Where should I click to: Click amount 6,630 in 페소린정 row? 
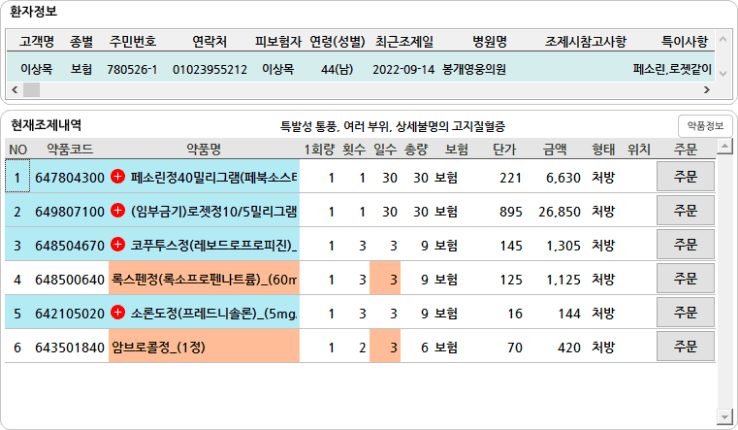point(563,178)
